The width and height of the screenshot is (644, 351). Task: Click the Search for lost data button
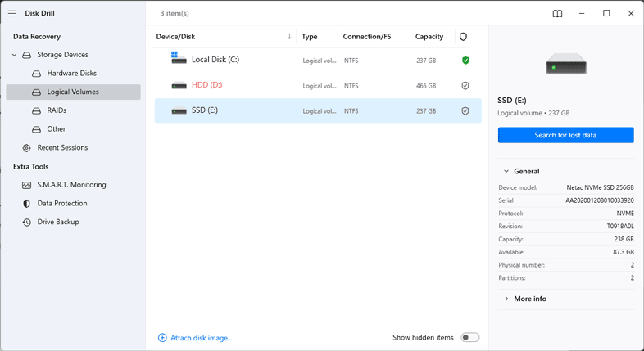[565, 135]
